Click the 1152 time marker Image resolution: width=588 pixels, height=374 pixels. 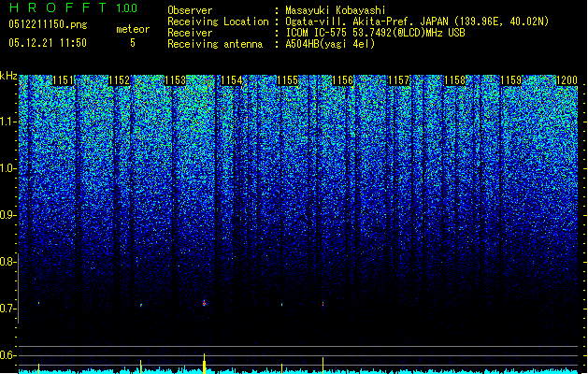tap(120, 80)
